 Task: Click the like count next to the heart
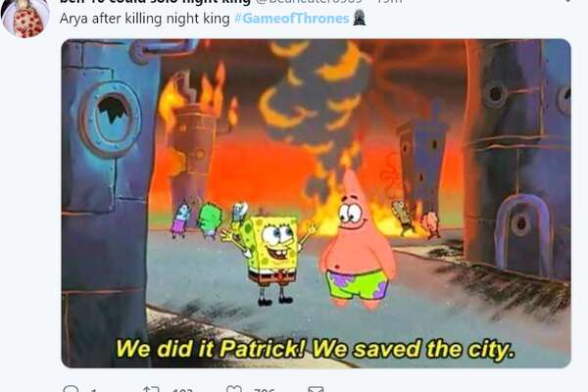tap(265, 390)
